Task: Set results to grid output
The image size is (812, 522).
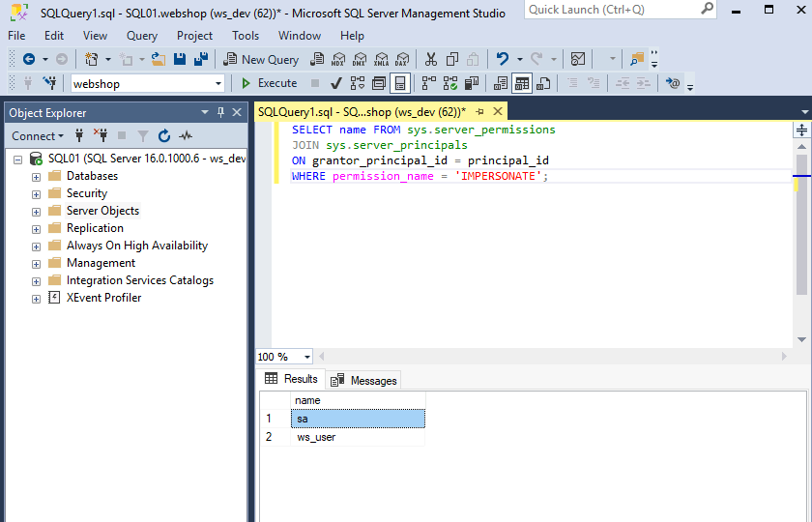Action: pos(522,83)
